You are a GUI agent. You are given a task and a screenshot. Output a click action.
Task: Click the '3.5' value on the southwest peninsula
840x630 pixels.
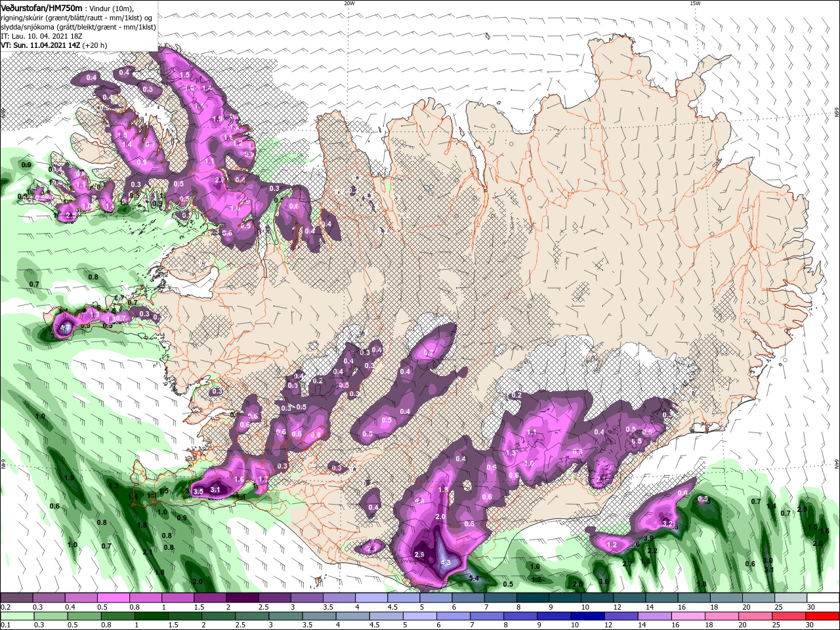click(x=199, y=491)
